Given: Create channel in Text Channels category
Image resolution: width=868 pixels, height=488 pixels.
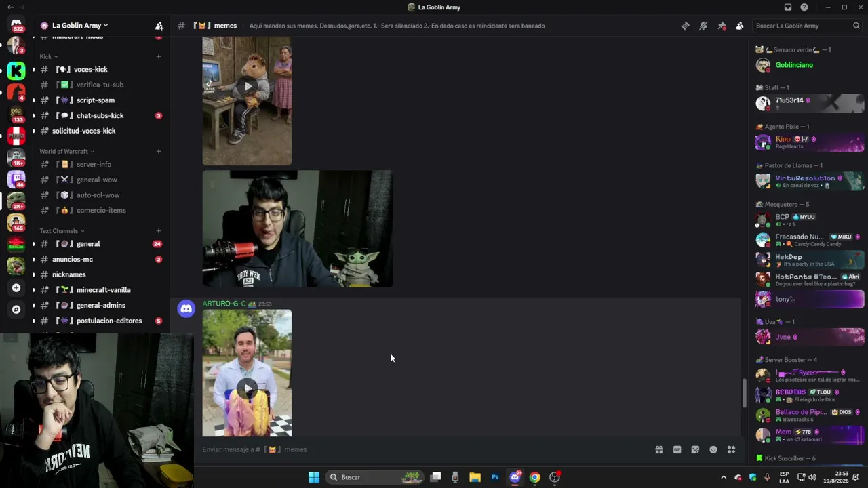Looking at the screenshot, I should (159, 231).
